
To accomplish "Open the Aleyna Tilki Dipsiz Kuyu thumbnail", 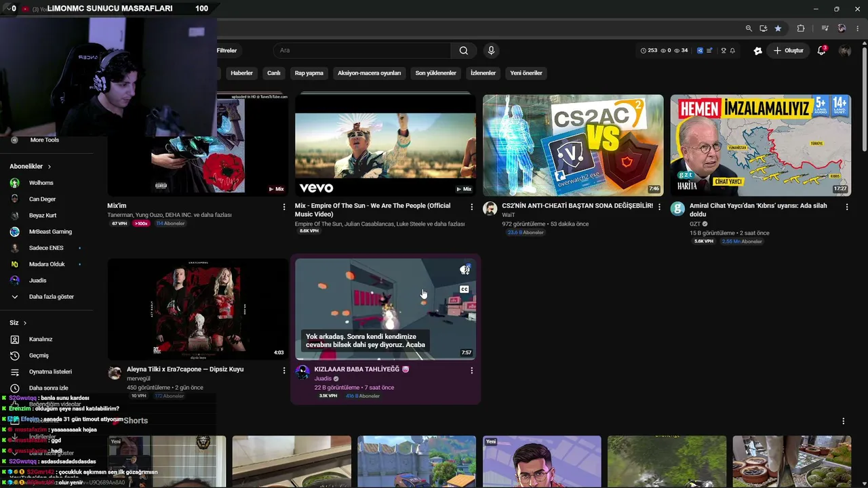I will (x=197, y=309).
